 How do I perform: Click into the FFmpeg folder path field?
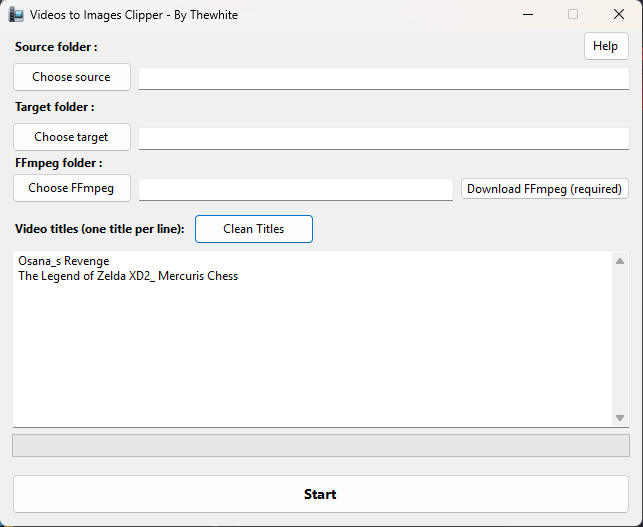(x=295, y=189)
